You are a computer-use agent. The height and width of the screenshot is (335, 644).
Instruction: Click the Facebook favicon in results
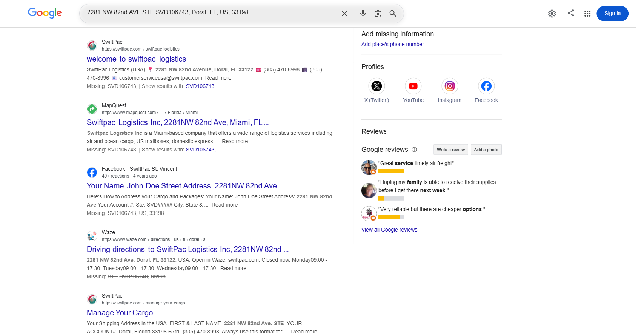92,173
